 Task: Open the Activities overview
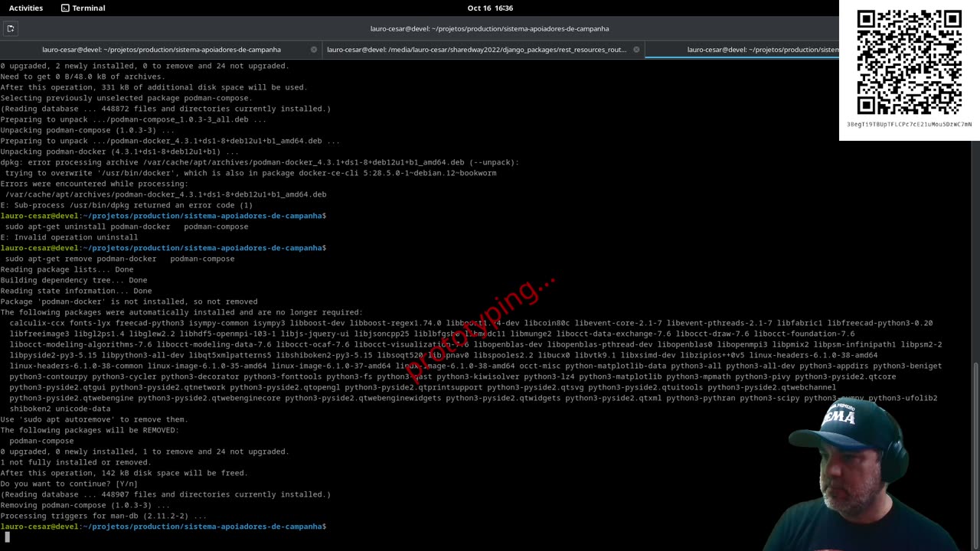pos(26,8)
